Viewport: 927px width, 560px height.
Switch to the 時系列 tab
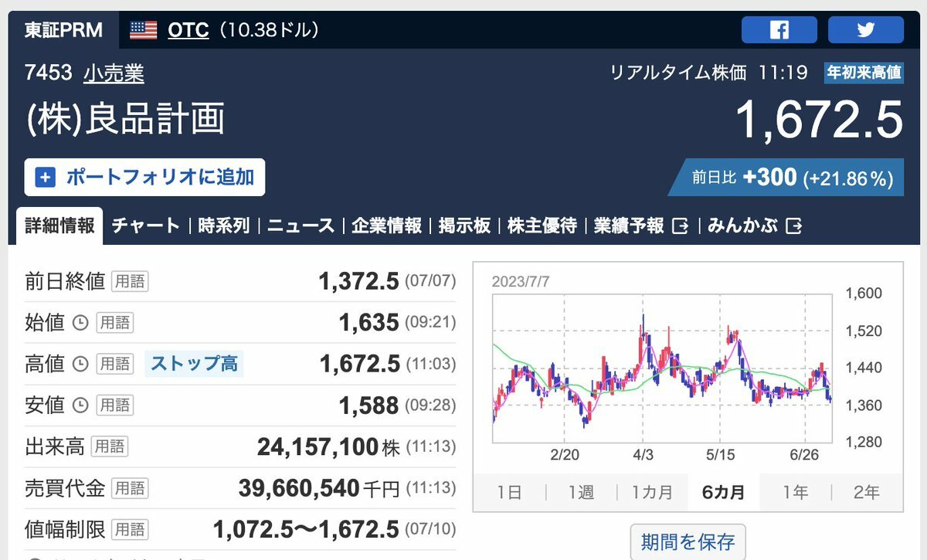pos(223,226)
